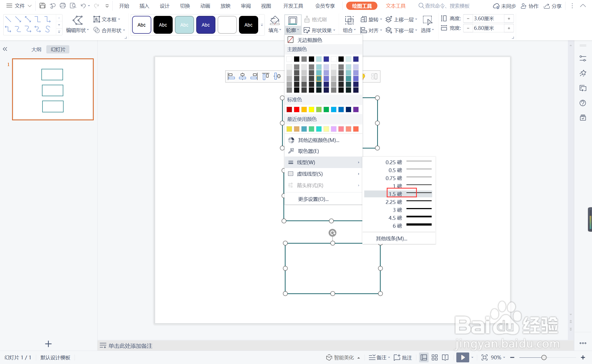Start slideshow with the play button
Screen dimensions: 592x364
463,357
